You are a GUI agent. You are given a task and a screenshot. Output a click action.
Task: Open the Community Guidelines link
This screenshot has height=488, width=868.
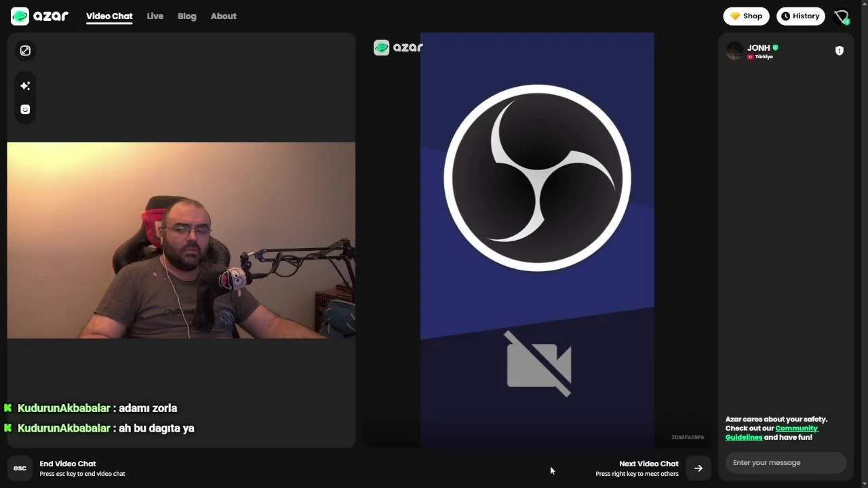coord(772,432)
